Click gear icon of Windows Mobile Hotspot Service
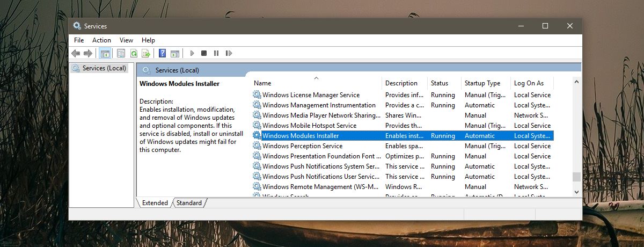This screenshot has height=247, width=644. 257,126
